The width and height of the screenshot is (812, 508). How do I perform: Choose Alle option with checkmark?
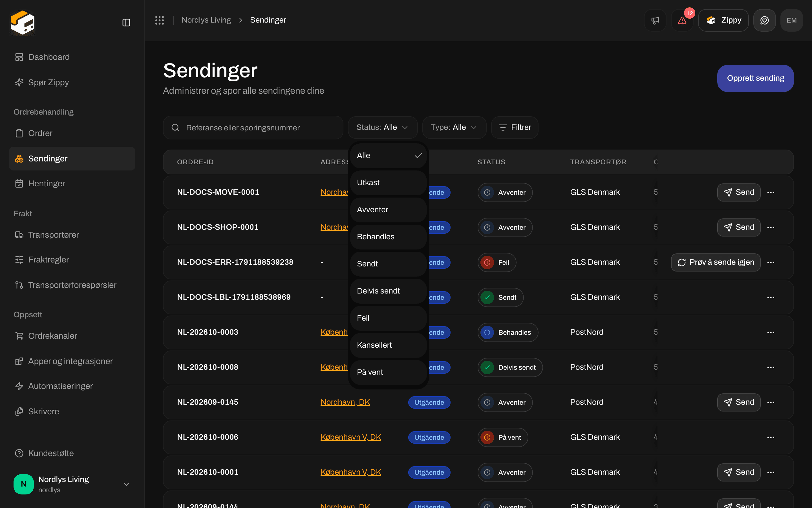[x=388, y=156]
